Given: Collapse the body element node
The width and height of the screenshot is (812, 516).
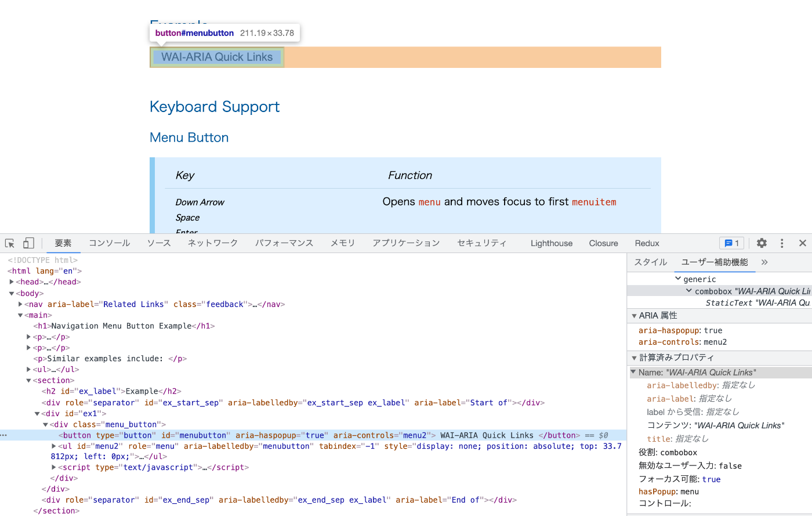Looking at the screenshot, I should [12, 293].
